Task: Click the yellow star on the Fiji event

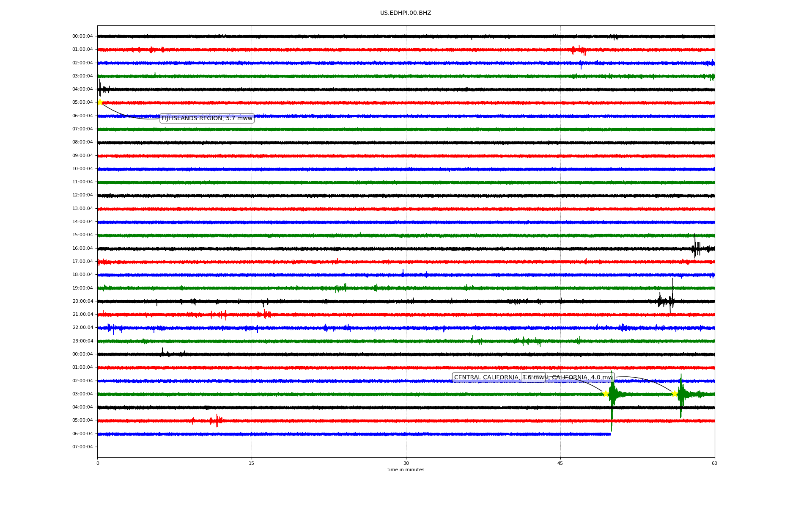Action: (100, 102)
